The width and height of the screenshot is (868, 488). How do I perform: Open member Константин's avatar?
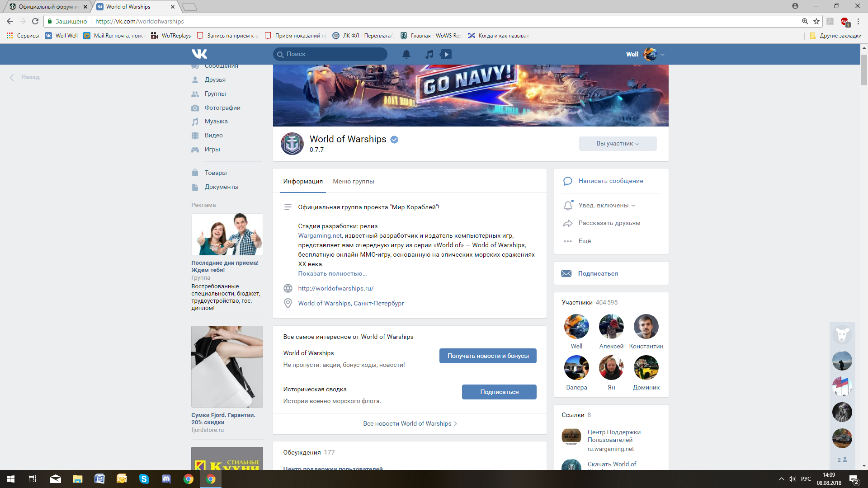(x=646, y=327)
